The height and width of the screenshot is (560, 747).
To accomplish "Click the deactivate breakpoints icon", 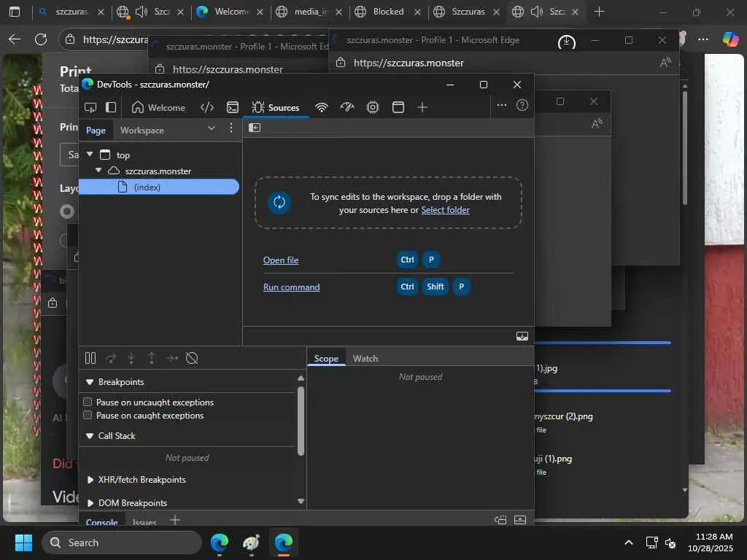I will click(x=192, y=358).
